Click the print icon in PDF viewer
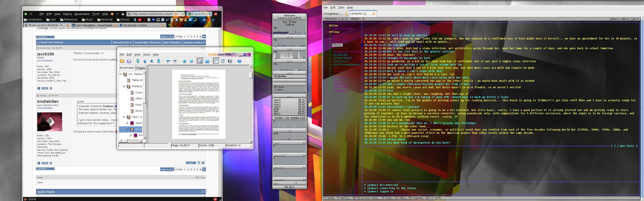644x201 pixels. [x=129, y=61]
